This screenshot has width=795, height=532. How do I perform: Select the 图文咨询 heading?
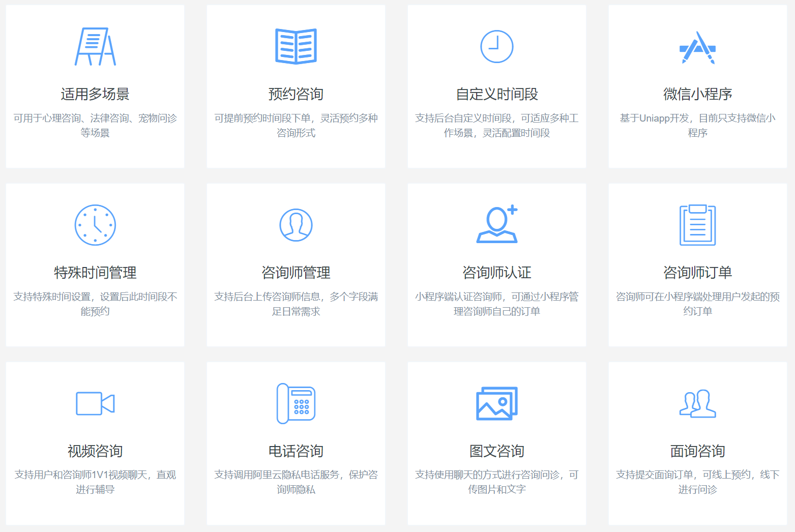coord(497,451)
